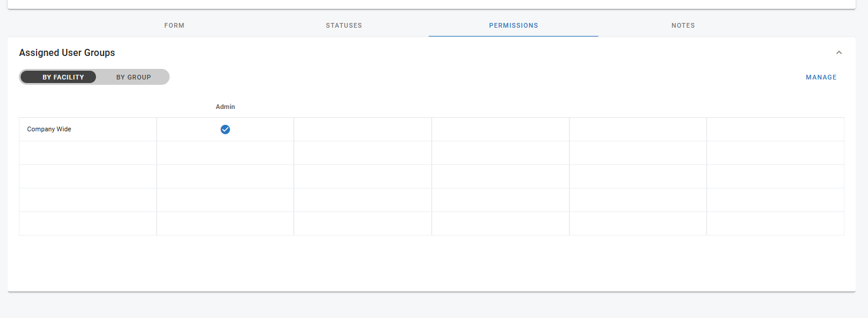This screenshot has height=318, width=868.
Task: Switch to the Statuses tab
Action: click(x=344, y=26)
